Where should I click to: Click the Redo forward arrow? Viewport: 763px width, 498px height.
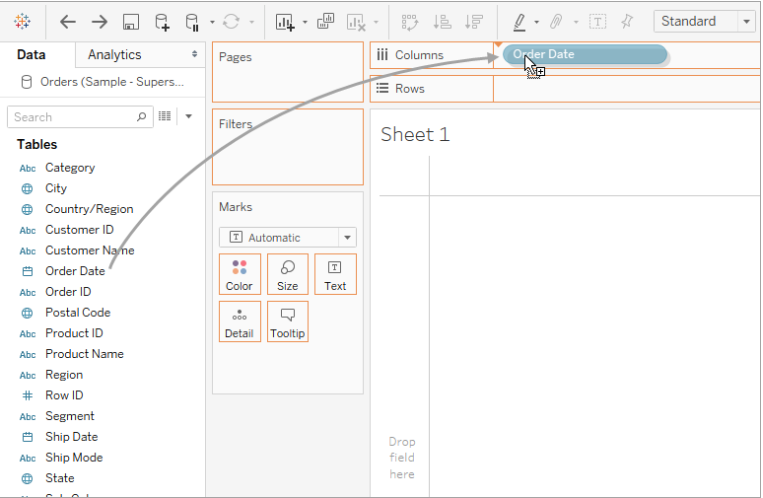pos(100,22)
